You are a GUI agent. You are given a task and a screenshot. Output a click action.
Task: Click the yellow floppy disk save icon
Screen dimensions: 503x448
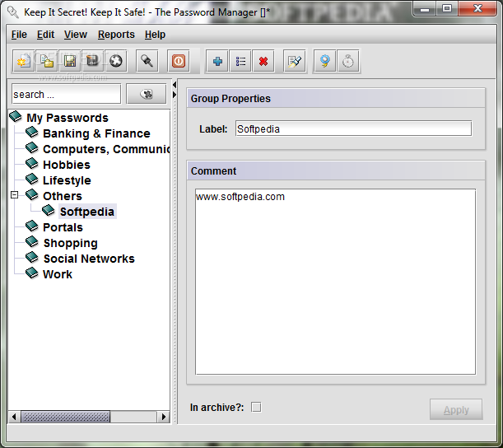70,61
